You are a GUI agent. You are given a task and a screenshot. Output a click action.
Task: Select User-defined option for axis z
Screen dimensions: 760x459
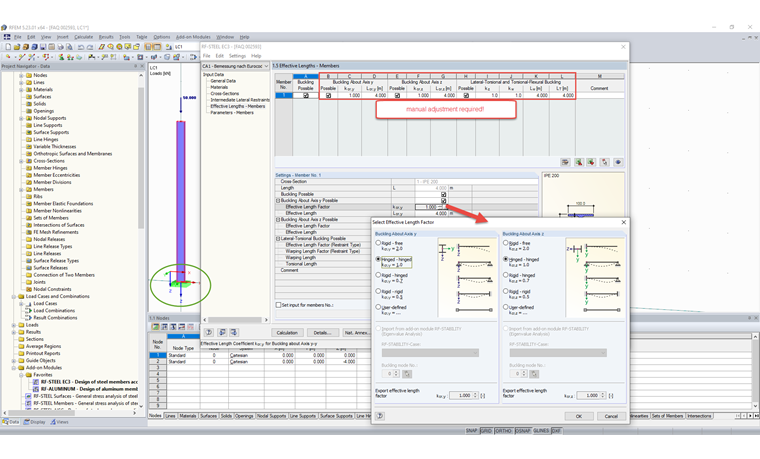click(506, 307)
